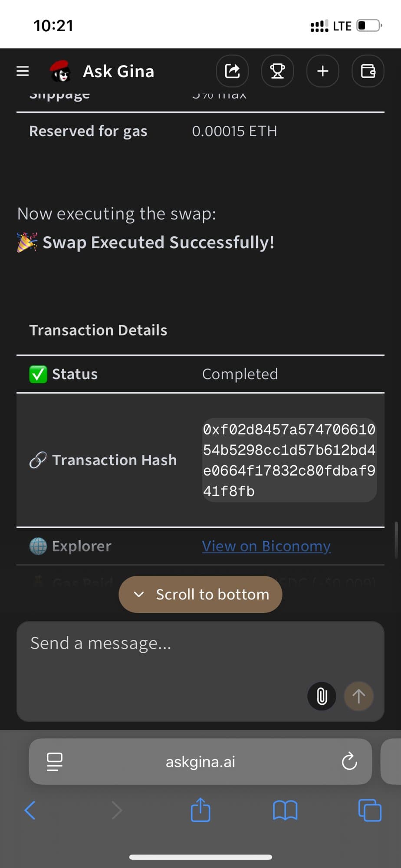Click Scroll to bottom button
The width and height of the screenshot is (401, 868).
[200, 594]
